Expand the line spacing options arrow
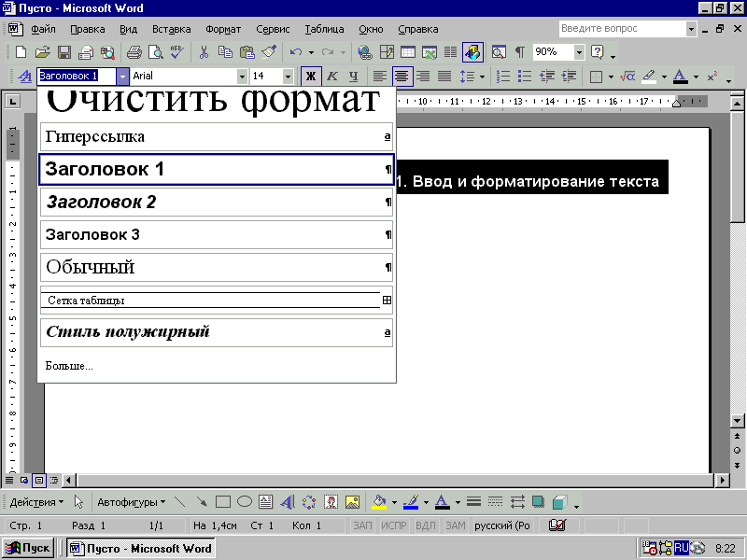The height and width of the screenshot is (560, 747). [x=482, y=77]
